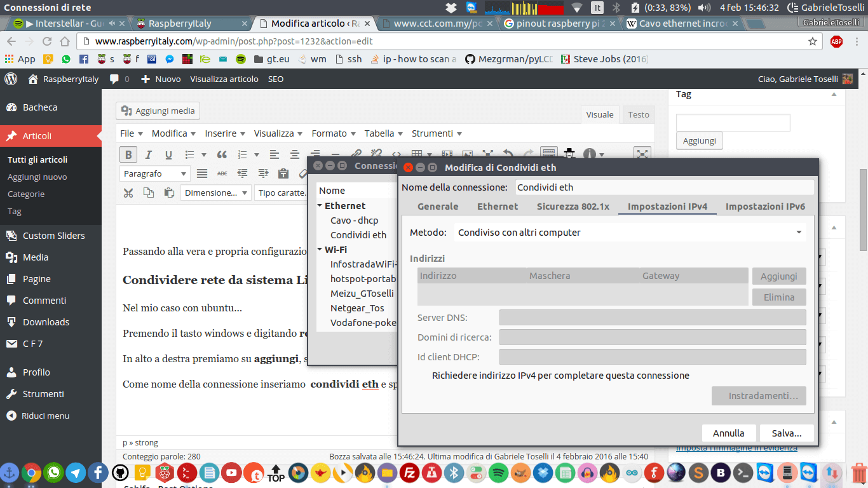Open the Metodo dropdown in IPv4 settings
The image size is (868, 488).
(630, 233)
